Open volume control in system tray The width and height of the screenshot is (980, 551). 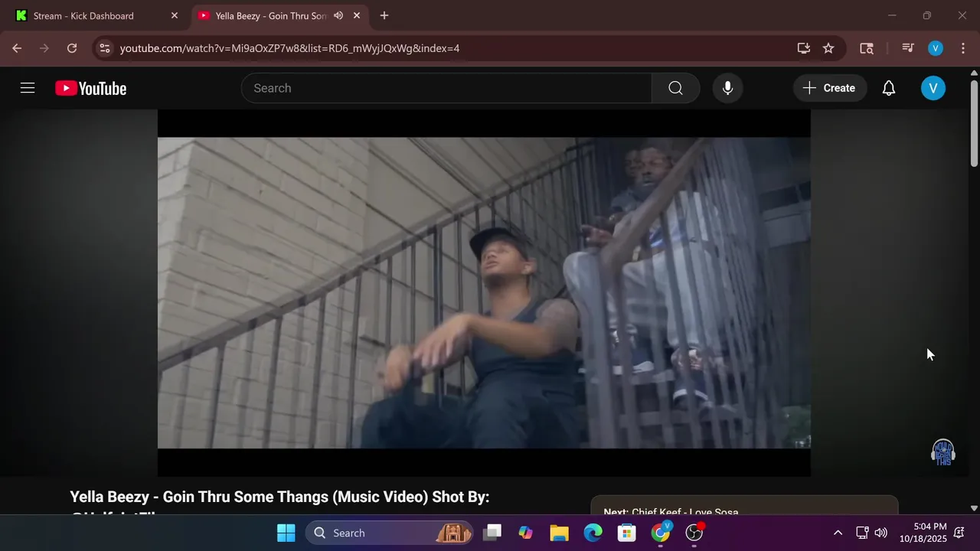coord(881,533)
